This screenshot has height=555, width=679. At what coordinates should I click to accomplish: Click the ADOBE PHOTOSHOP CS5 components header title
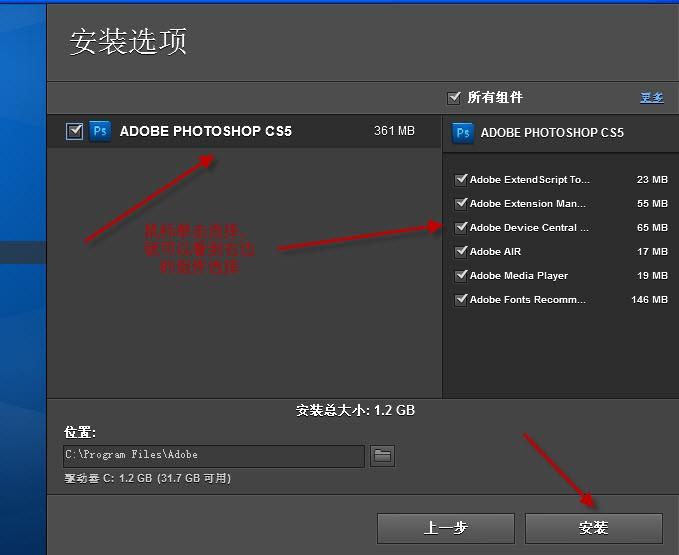pyautogui.click(x=552, y=132)
